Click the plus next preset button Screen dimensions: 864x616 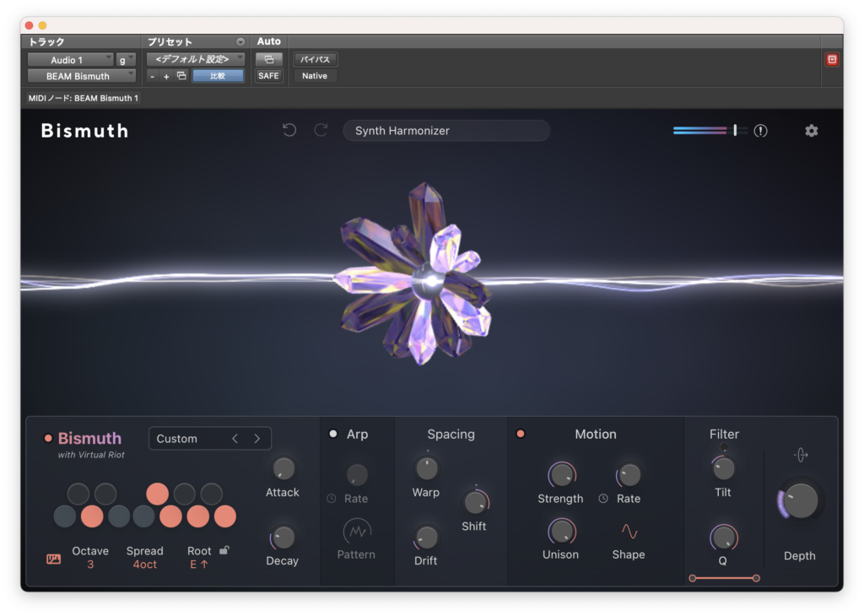(x=166, y=76)
